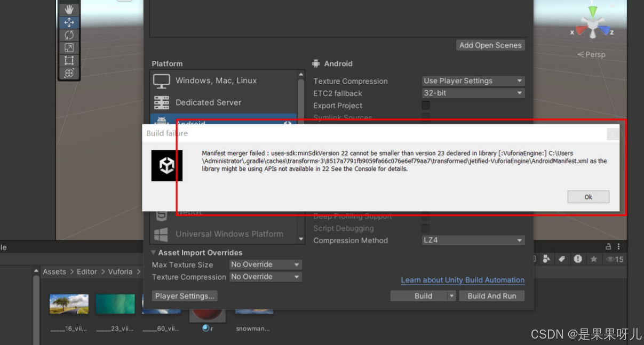
Task: Open Max Texture Size override dropdown
Action: click(x=266, y=264)
